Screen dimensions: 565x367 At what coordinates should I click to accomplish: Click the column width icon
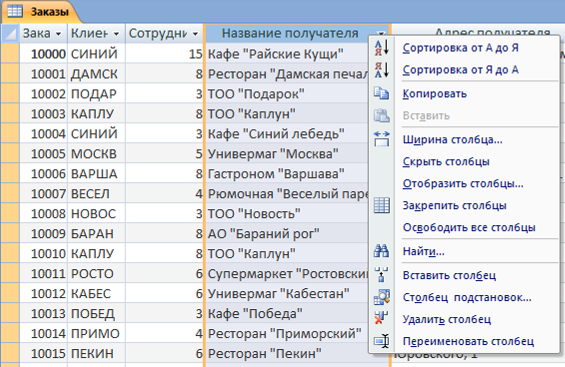point(381,139)
